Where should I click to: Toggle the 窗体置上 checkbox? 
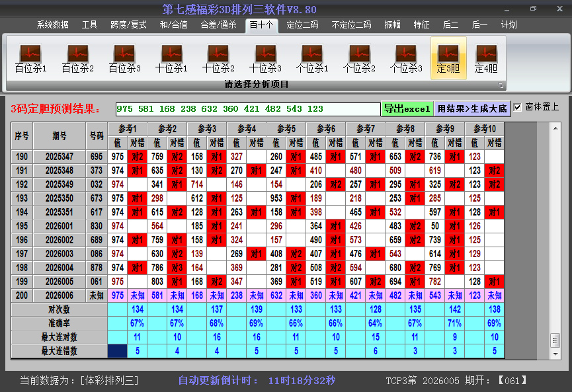point(518,107)
